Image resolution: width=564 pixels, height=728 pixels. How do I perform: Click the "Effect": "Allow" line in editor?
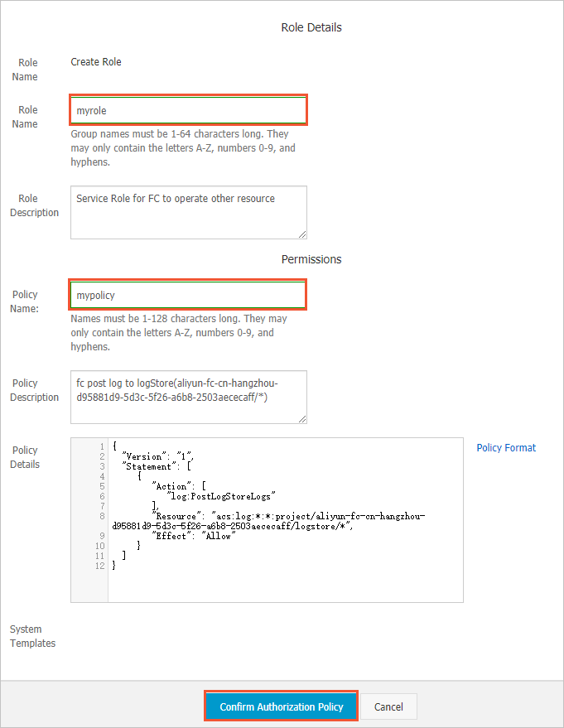pyautogui.click(x=194, y=536)
